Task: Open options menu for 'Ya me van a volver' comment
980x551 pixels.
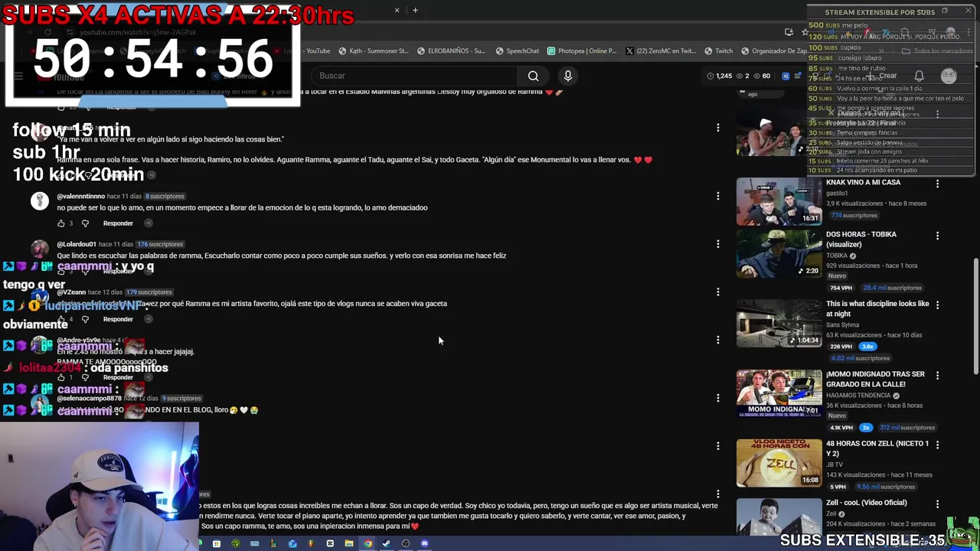Action: [718, 128]
